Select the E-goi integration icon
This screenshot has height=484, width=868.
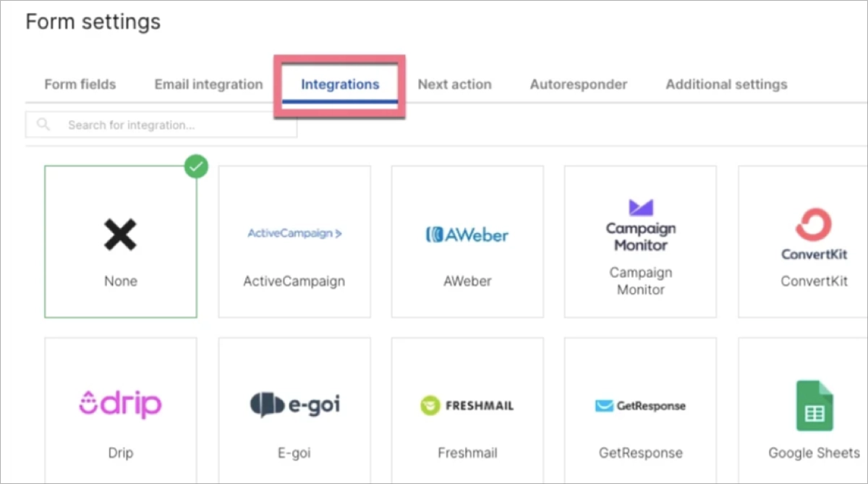coord(294,404)
